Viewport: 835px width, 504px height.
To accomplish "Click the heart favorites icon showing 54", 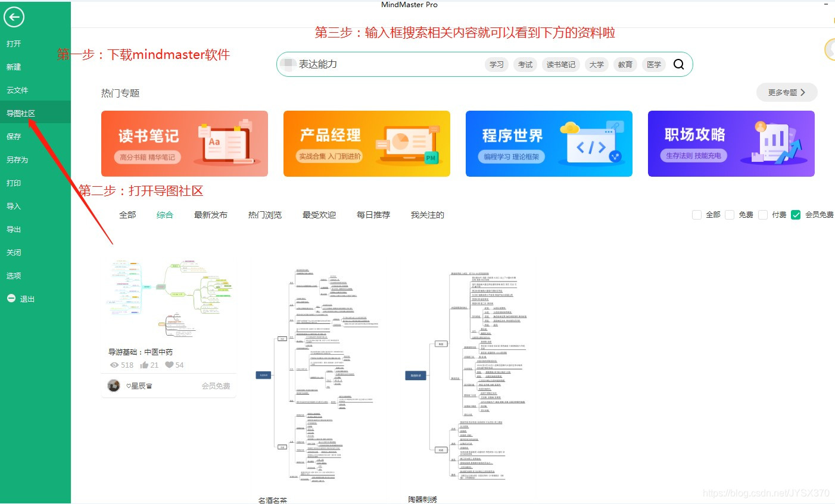I will pos(169,365).
